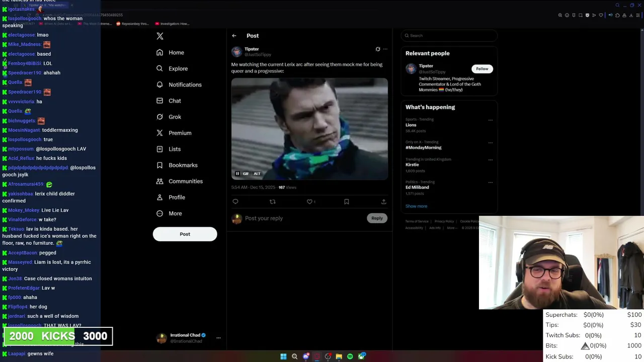Click the white Post button in sidebar

pos(185,234)
